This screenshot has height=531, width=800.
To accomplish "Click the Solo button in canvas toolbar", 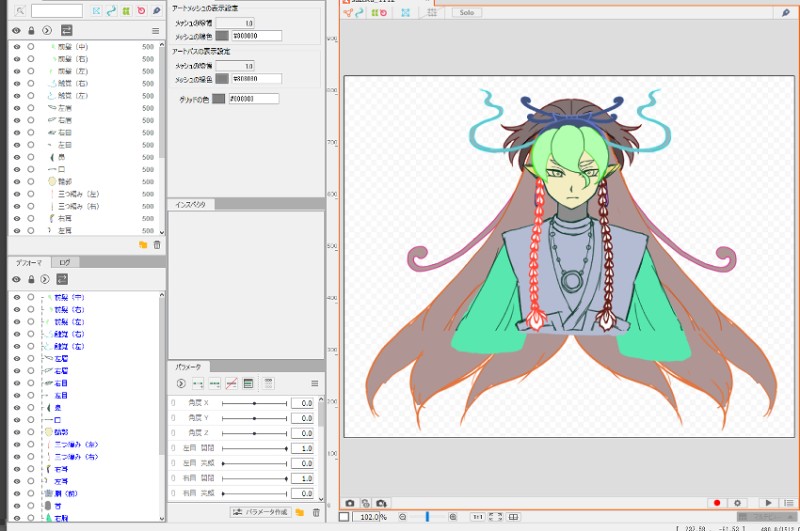I will [x=467, y=13].
